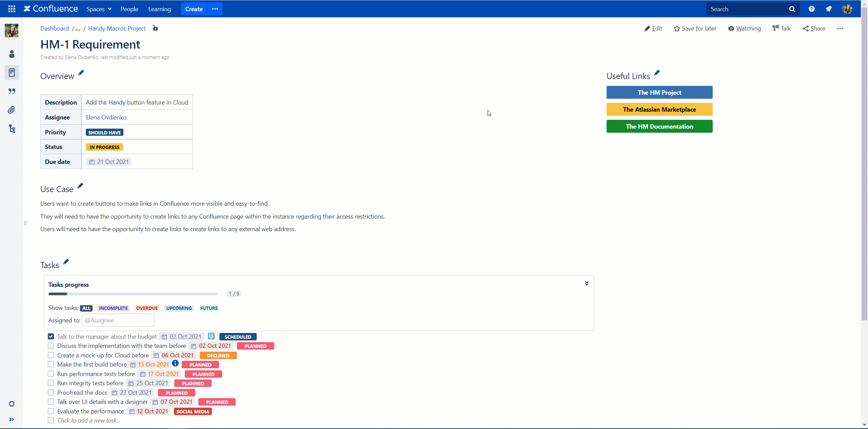This screenshot has height=429, width=868.
Task: Open the attachments paperclip icon
Action: (12, 110)
